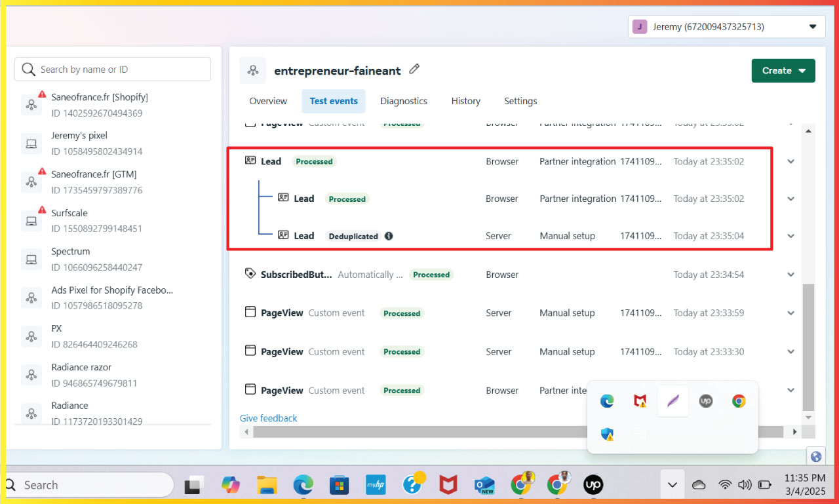This screenshot has width=839, height=504.
Task: Click the pencil edit icon beside entrepreneur-faineant
Action: click(x=414, y=69)
